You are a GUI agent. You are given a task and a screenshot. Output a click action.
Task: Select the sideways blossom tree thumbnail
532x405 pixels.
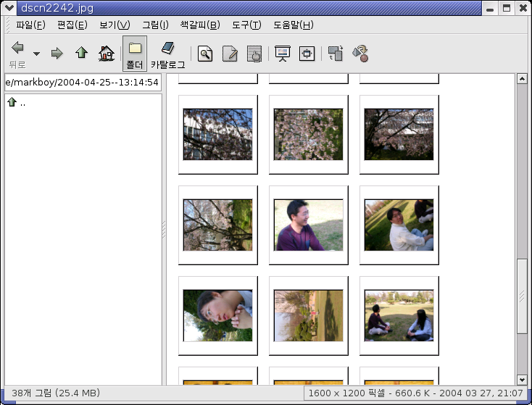(218, 225)
